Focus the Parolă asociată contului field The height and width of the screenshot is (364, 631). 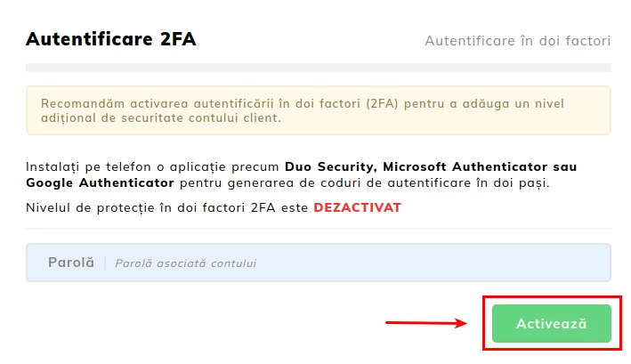[x=356, y=263]
